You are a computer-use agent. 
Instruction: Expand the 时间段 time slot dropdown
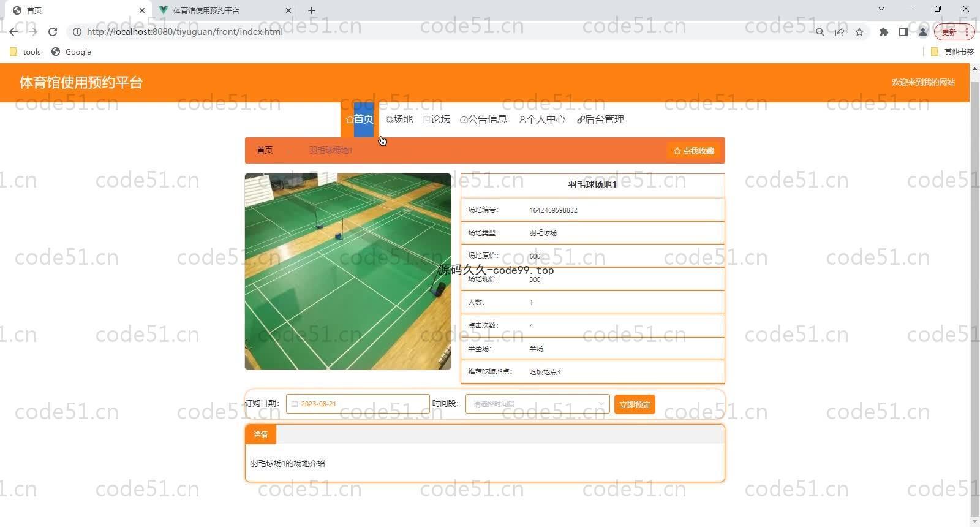[537, 404]
